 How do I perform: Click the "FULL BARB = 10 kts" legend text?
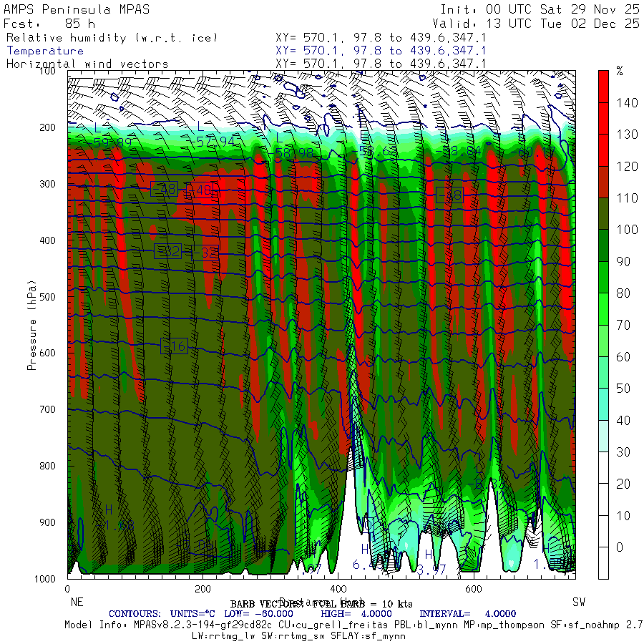(363, 604)
